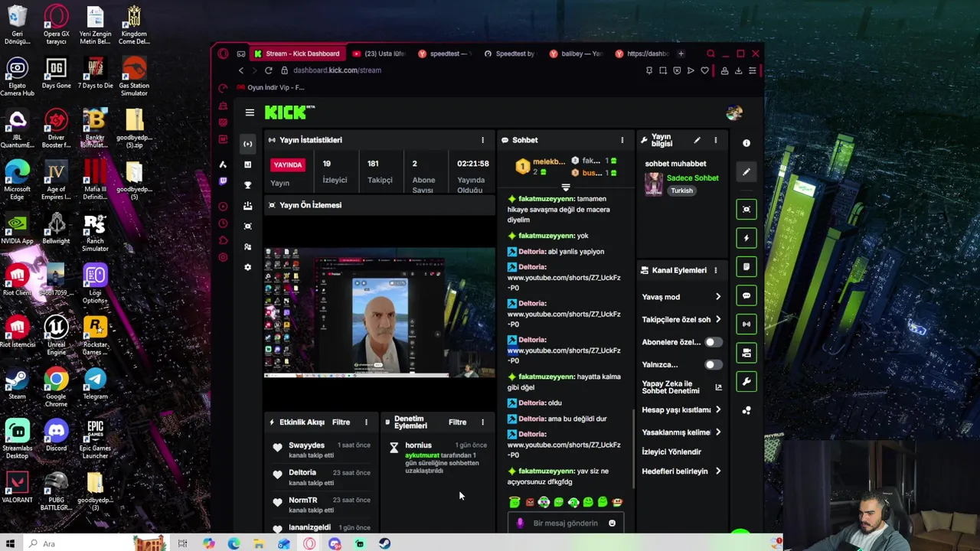This screenshot has width=980, height=551.
Task: Collapse the chat leaderboard handle
Action: (566, 187)
